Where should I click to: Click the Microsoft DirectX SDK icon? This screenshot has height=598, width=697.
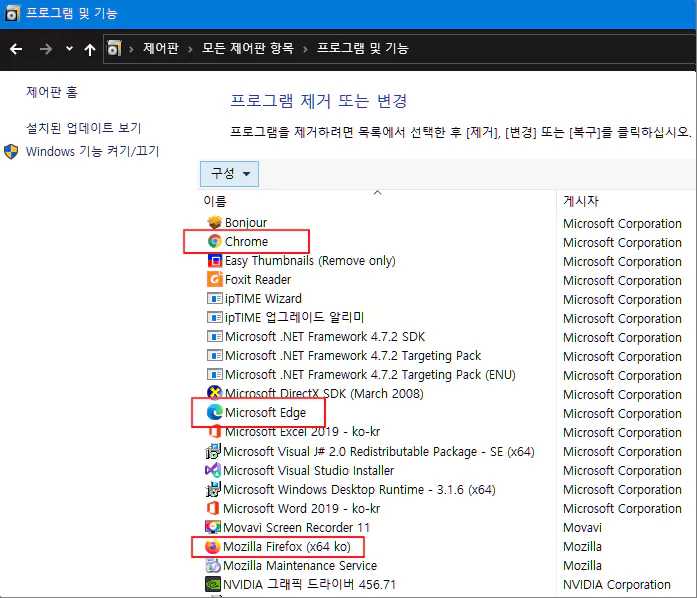point(215,392)
